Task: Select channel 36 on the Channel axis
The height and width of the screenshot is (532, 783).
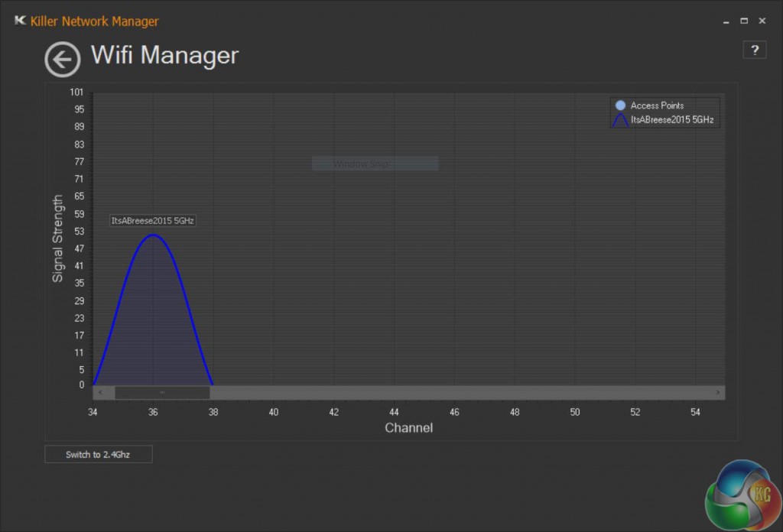Action: (153, 412)
